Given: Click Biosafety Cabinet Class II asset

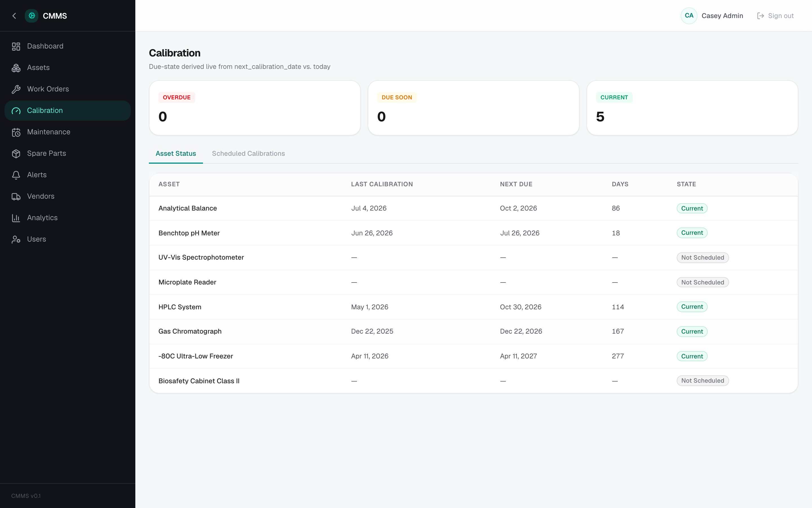Looking at the screenshot, I should (199, 381).
